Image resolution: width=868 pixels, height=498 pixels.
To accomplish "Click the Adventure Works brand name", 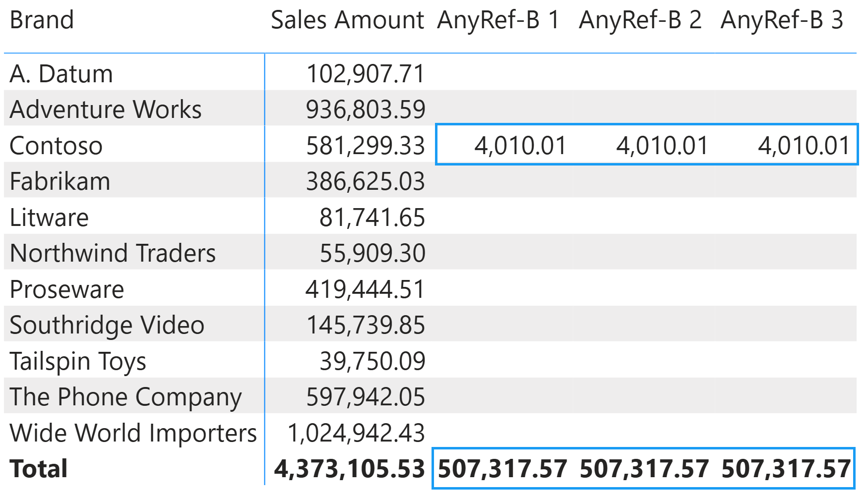I will (105, 110).
